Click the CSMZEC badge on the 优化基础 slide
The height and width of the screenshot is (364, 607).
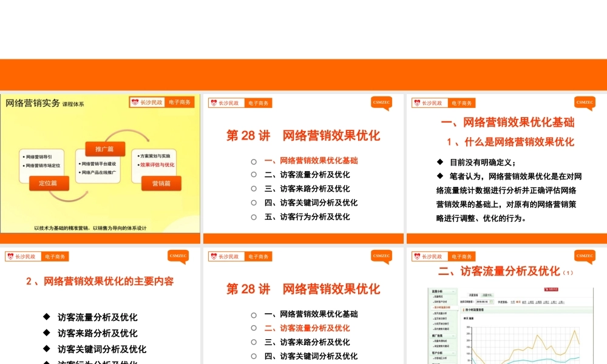(x=584, y=103)
